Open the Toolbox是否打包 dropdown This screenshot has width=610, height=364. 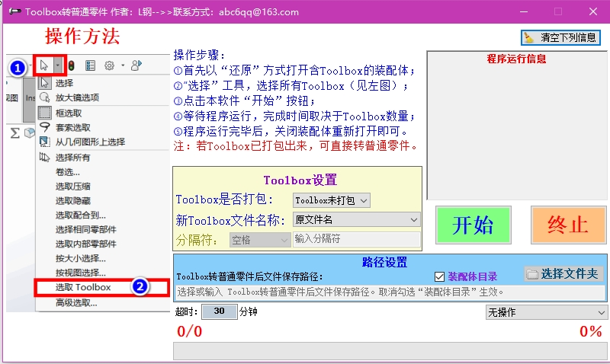point(331,200)
